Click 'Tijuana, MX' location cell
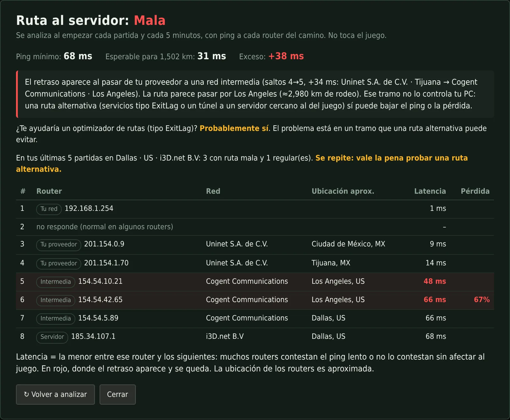This screenshot has width=510, height=420. click(x=331, y=263)
